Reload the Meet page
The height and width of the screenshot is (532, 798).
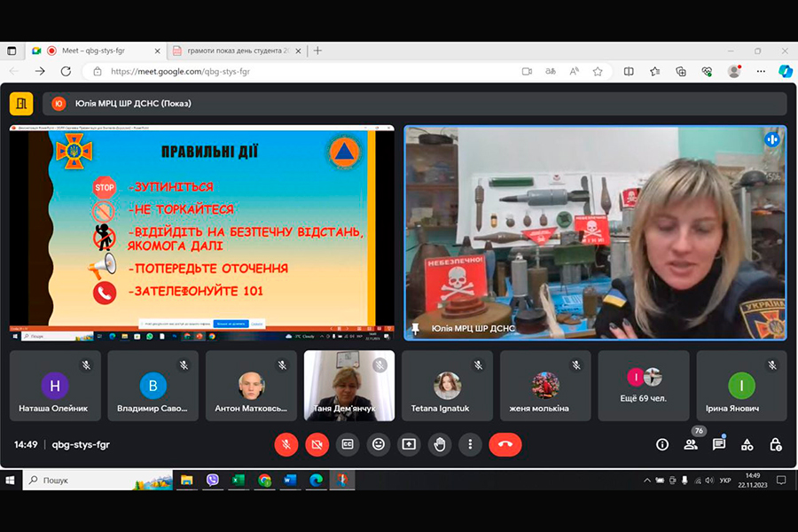coord(66,71)
